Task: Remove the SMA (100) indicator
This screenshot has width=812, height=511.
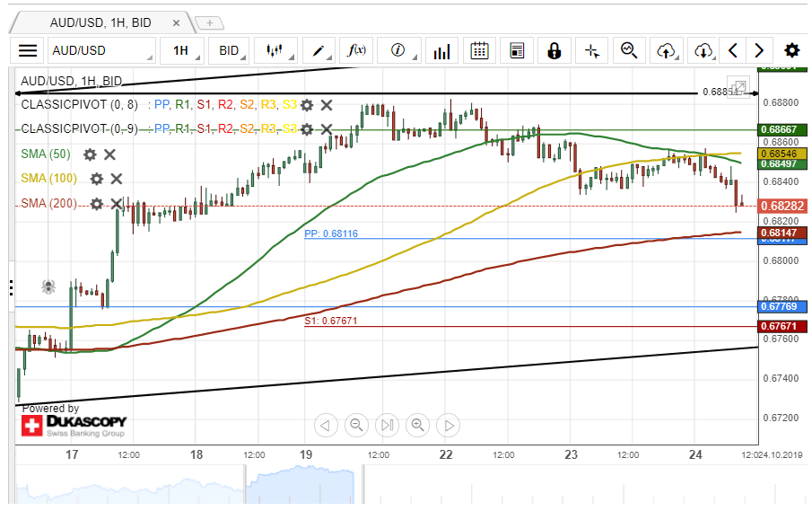Action: coord(116,179)
